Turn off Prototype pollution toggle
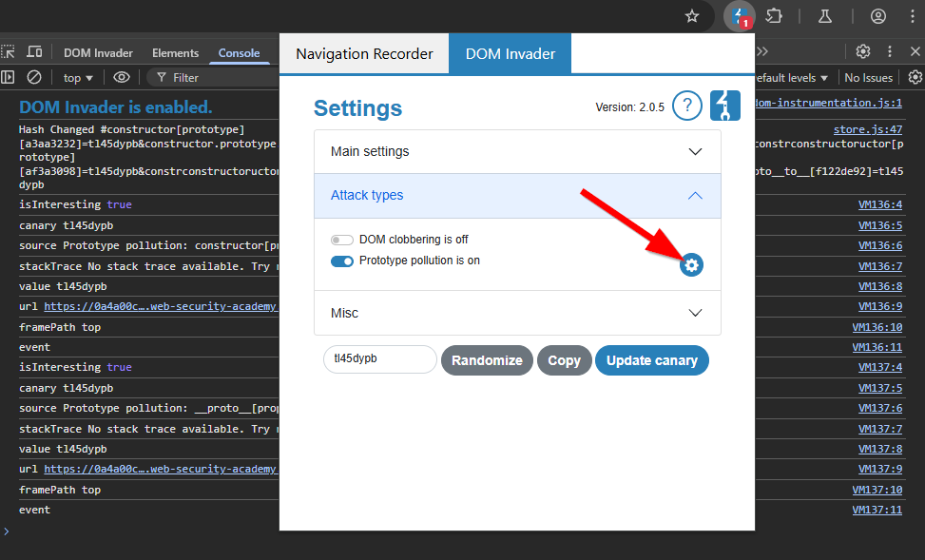925x560 pixels. pos(341,261)
